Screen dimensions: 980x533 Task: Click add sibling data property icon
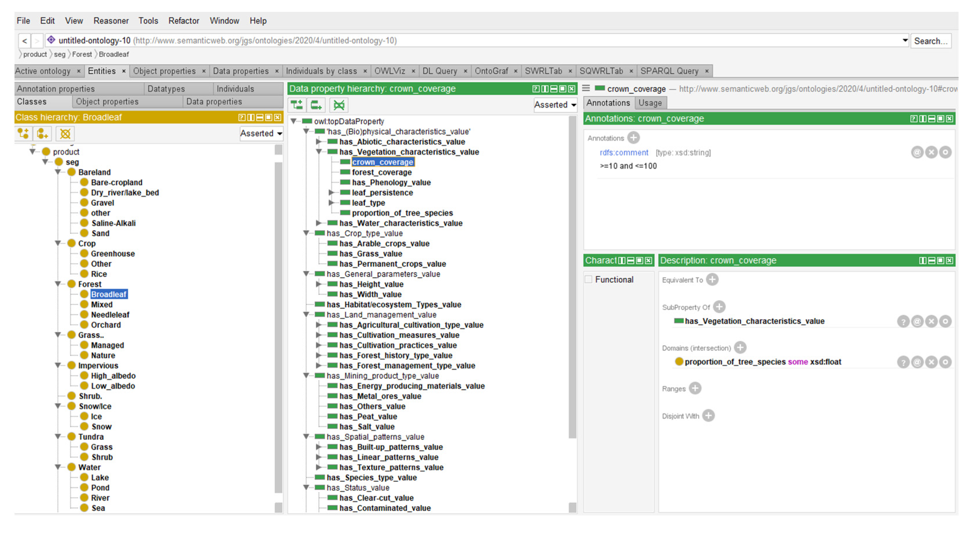(316, 105)
